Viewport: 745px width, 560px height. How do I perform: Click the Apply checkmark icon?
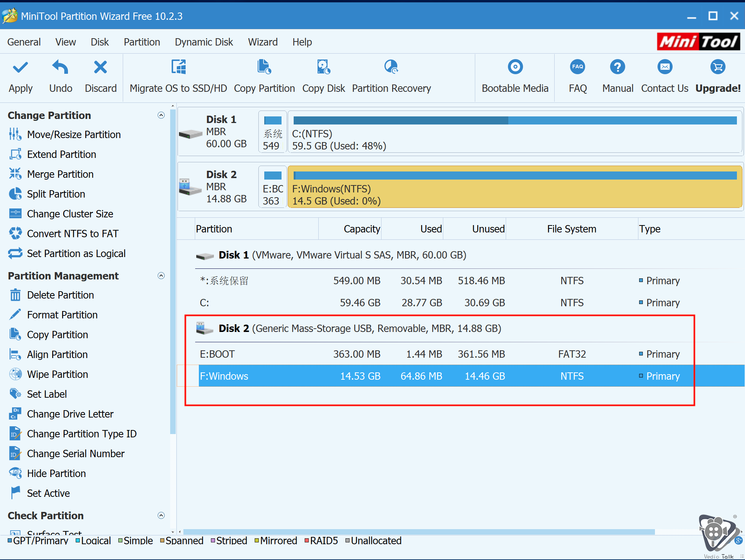tap(20, 67)
